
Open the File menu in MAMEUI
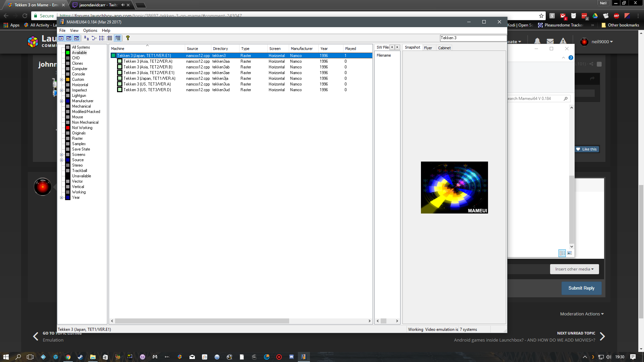pos(62,31)
